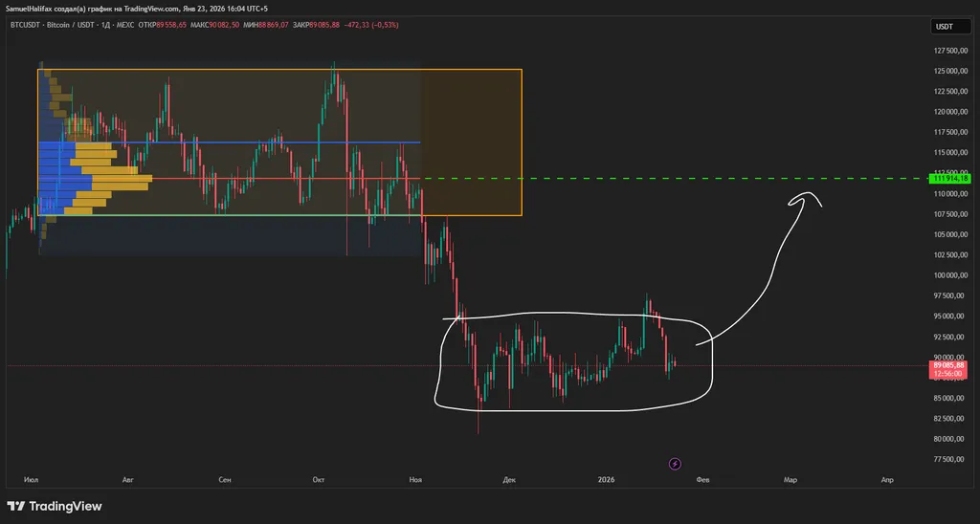The width and height of the screenshot is (980, 524).
Task: Click the 2026 label on time axis
Action: point(606,480)
